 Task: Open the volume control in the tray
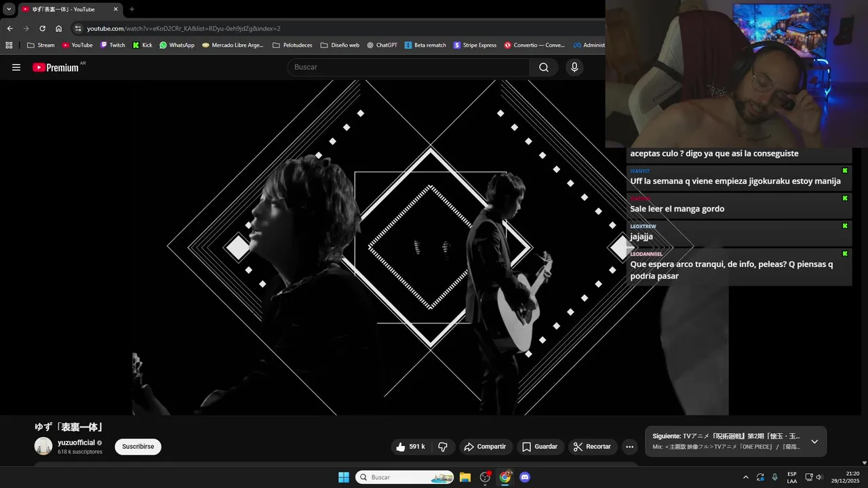[x=819, y=477]
